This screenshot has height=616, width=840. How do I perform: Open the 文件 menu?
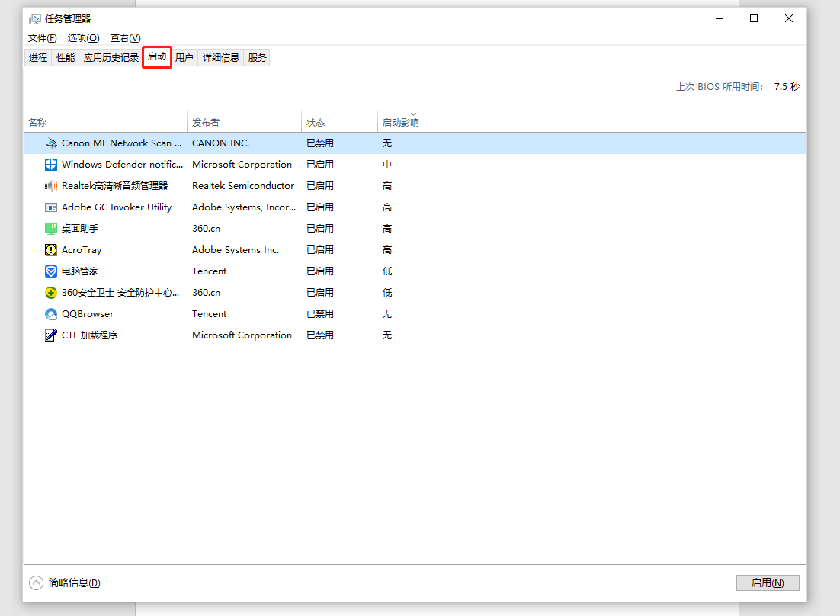[x=42, y=38]
